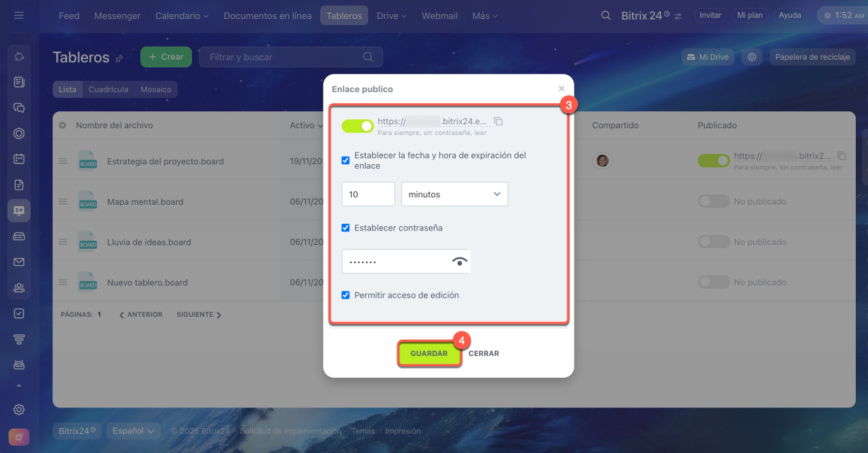
Task: Select the Tableros tab
Action: click(344, 16)
